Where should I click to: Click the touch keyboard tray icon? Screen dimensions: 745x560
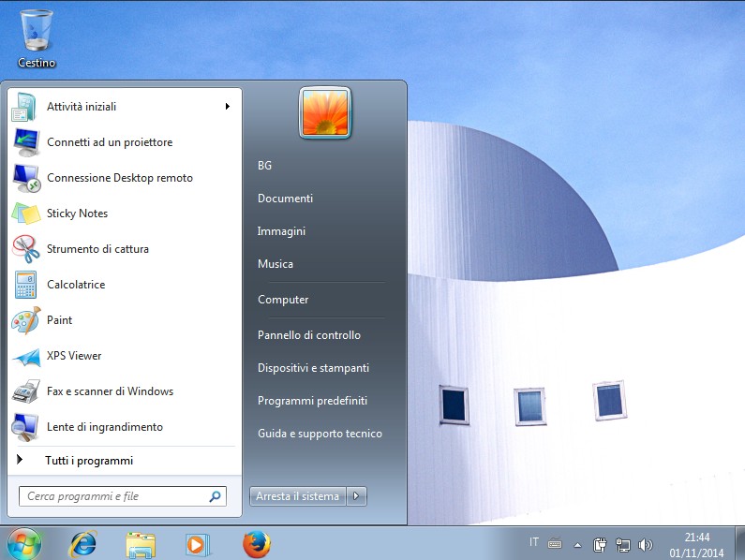tap(555, 544)
